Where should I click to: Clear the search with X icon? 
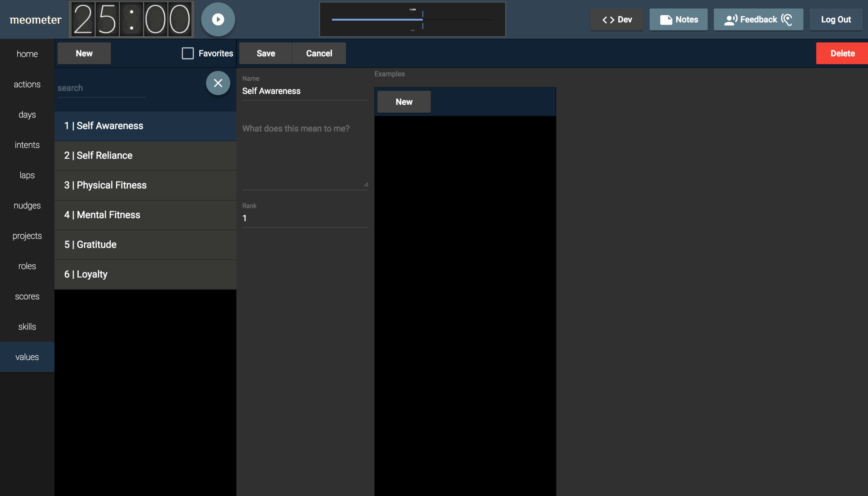point(218,83)
